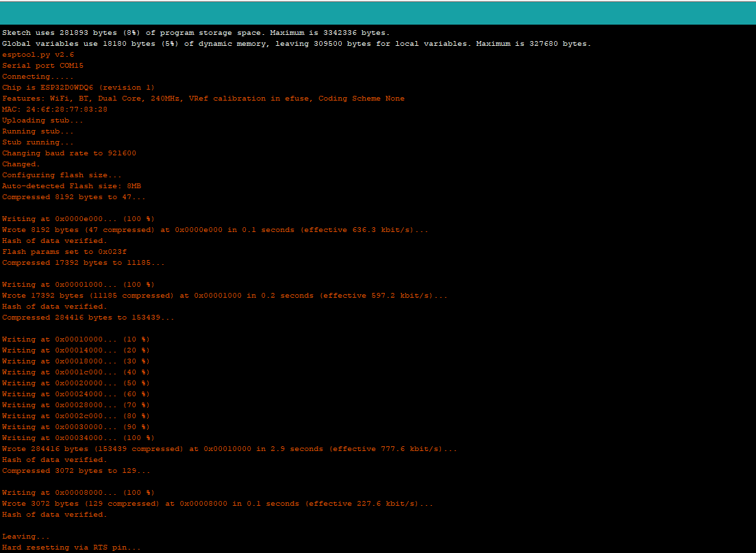Click the 'Features: WiFi, BT, Dual Core' line
This screenshot has height=553, width=756.
pyautogui.click(x=203, y=99)
